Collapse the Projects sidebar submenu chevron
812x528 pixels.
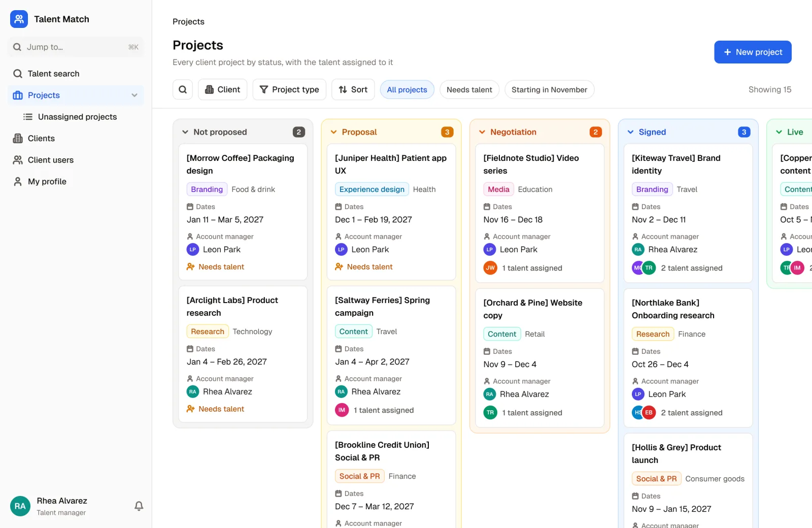[x=134, y=95]
